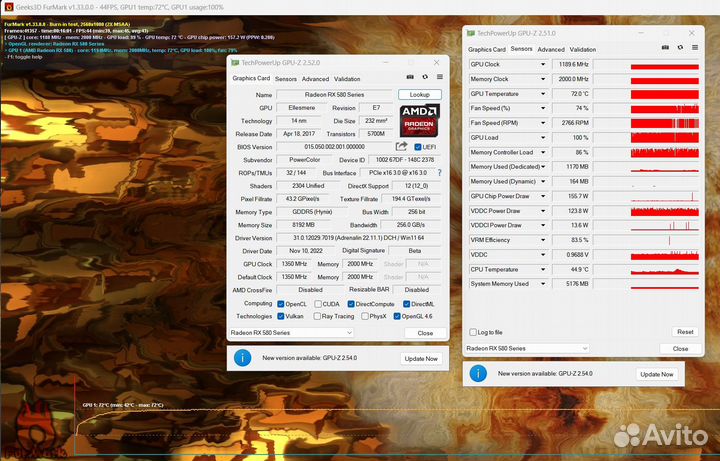Close the GPU-Z 2.52.0 window with X
Viewport: 720px width, 461px height.
[436, 62]
